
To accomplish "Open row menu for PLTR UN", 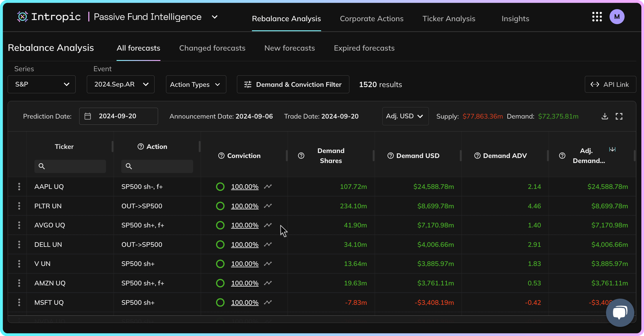I will point(19,206).
